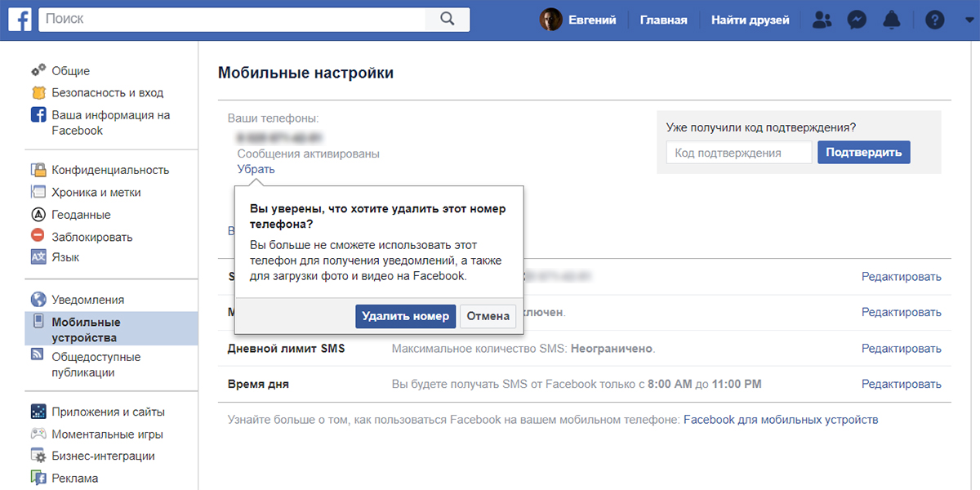Viewport: 980px width, 490px height.
Task: Click the Мобильные настройки heading
Action: 305,73
